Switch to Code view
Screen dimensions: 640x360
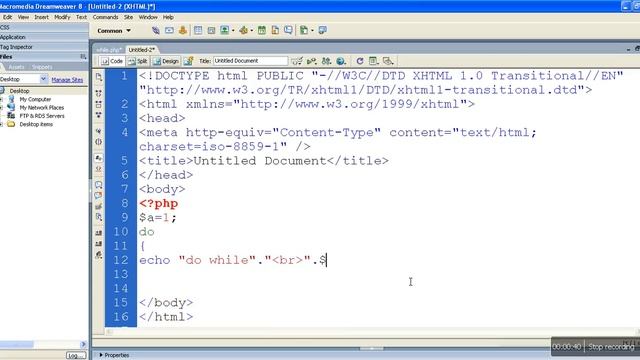coord(112,61)
